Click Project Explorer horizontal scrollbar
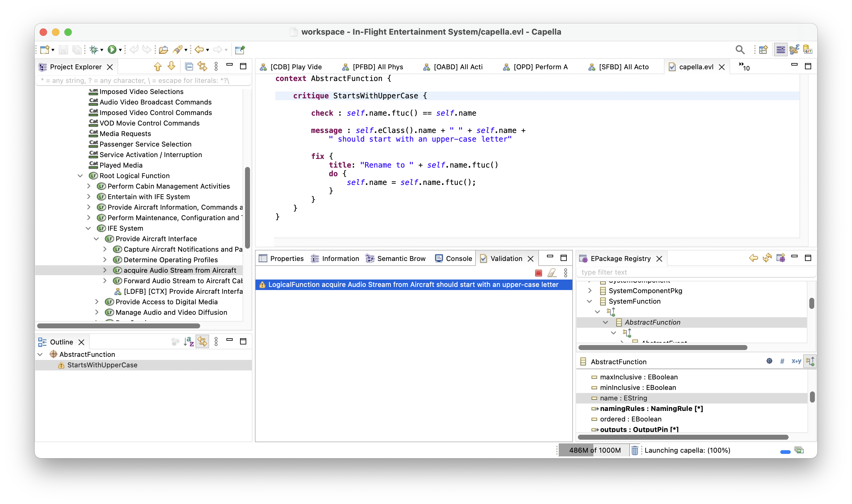852x504 pixels. point(118,326)
